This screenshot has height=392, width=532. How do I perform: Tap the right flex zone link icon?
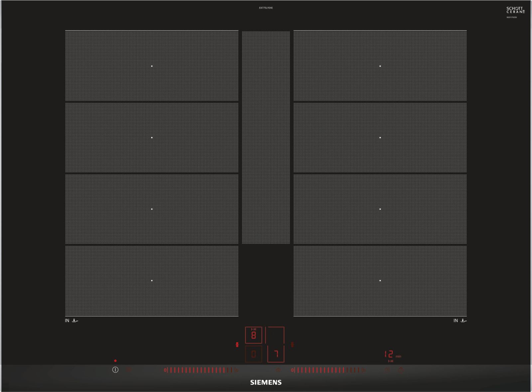pyautogui.click(x=292, y=344)
